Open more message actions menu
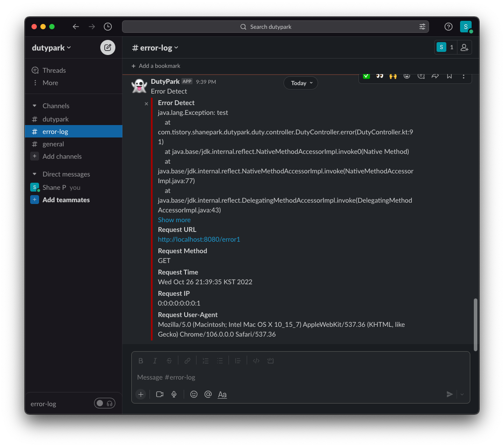This screenshot has height=447, width=504. [x=464, y=76]
